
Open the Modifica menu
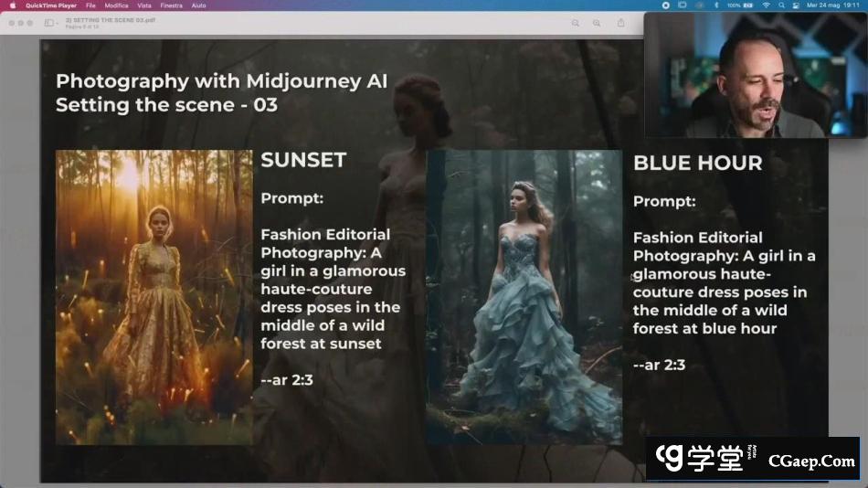tap(116, 5)
